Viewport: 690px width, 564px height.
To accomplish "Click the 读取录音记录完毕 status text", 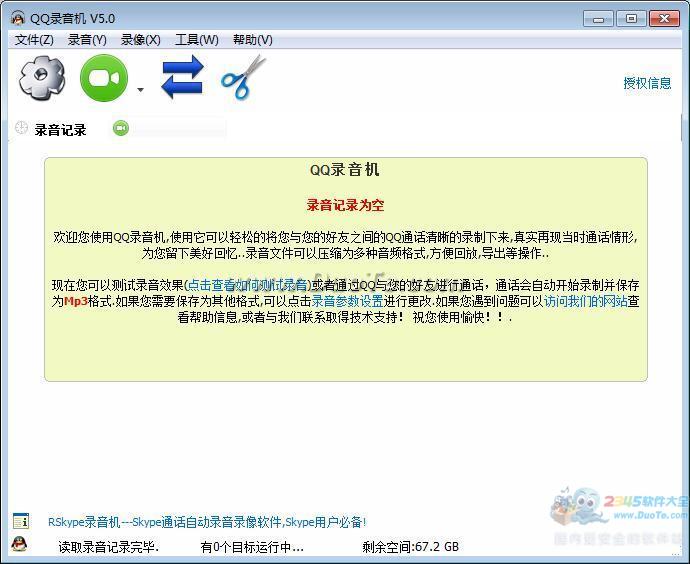I will coord(109,547).
